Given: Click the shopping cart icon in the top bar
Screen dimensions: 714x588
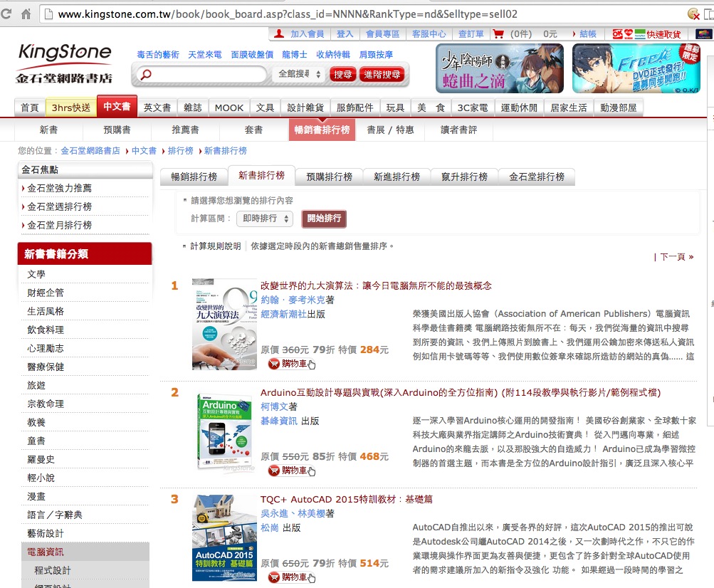Looking at the screenshot, I should pyautogui.click(x=498, y=33).
